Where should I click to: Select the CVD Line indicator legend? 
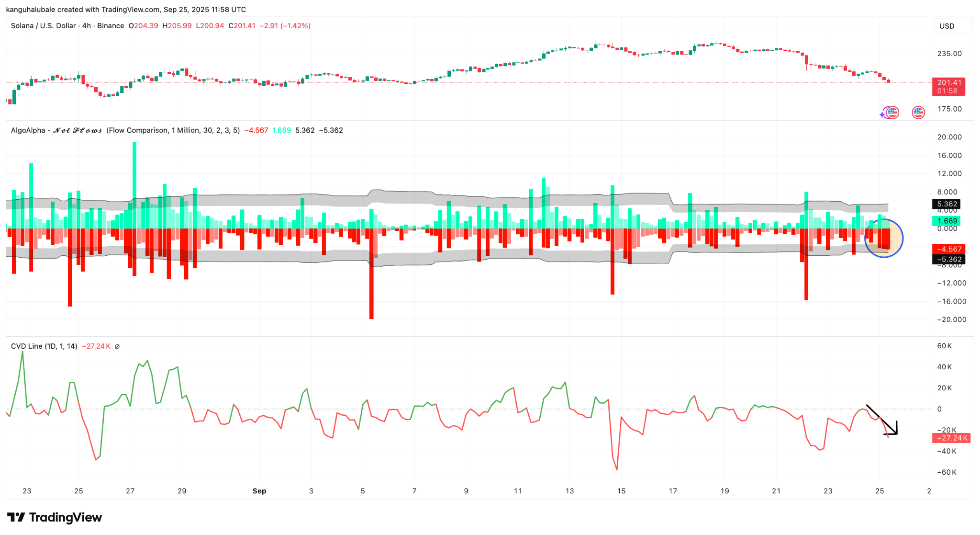[44, 346]
